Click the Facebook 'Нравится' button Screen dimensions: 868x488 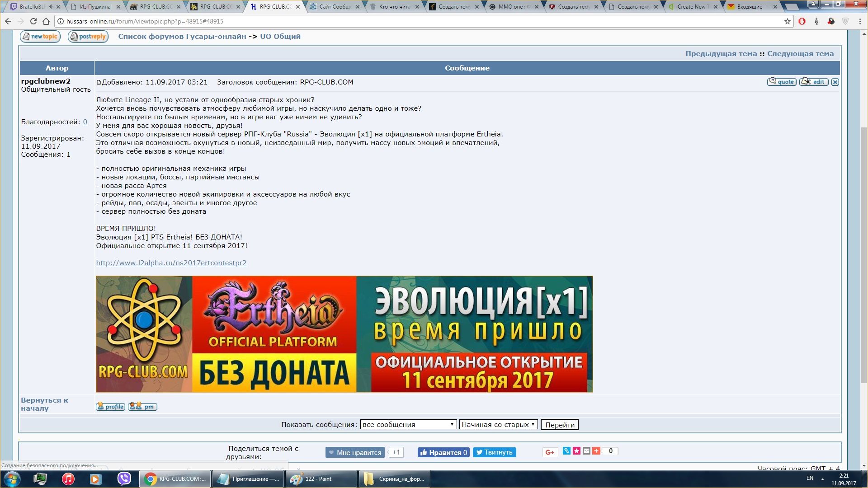pyautogui.click(x=443, y=452)
